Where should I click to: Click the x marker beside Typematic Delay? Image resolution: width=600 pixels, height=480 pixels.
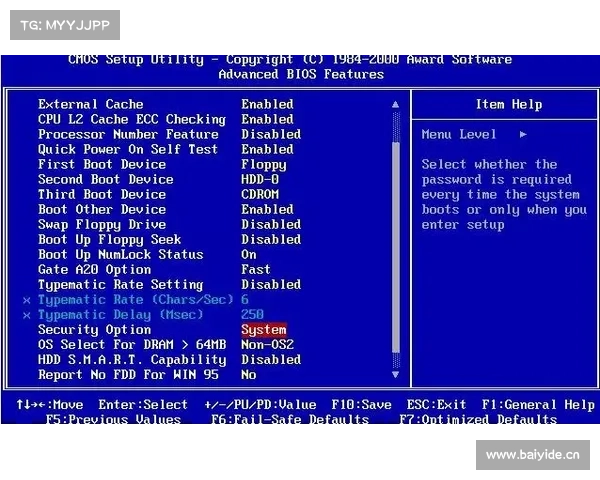[x=27, y=315]
